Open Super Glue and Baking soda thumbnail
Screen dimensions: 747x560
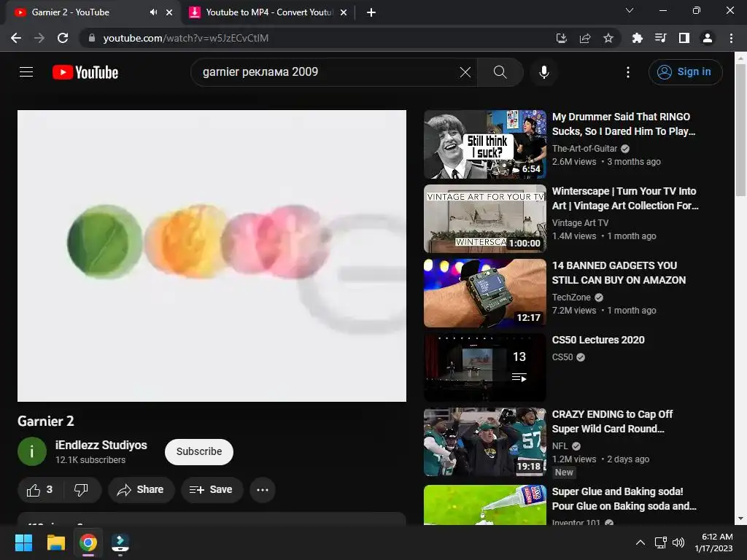pos(485,505)
